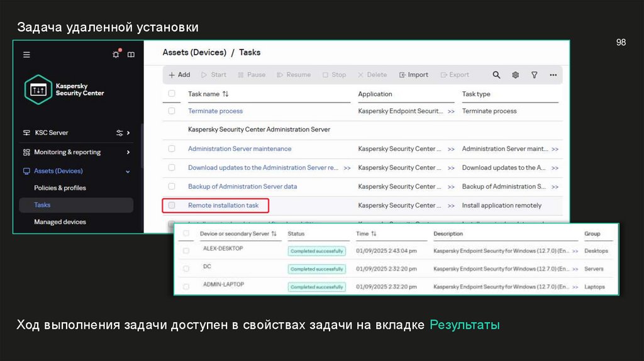Click the Delete button in toolbar
This screenshot has width=644, height=361.
[x=372, y=75]
